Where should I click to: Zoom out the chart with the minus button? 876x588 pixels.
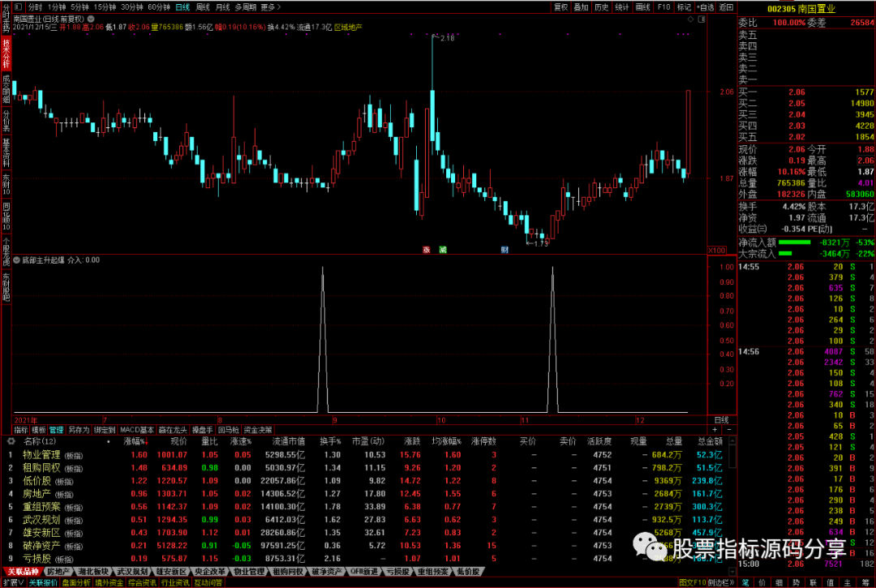click(728, 429)
